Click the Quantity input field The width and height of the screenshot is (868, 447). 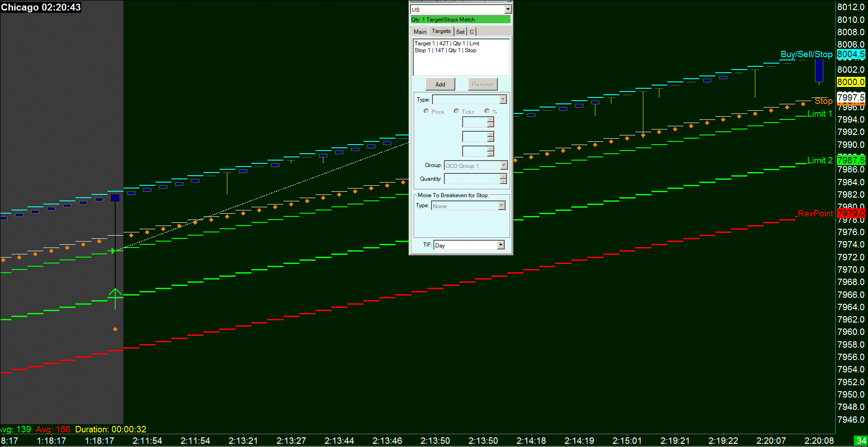pos(473,179)
